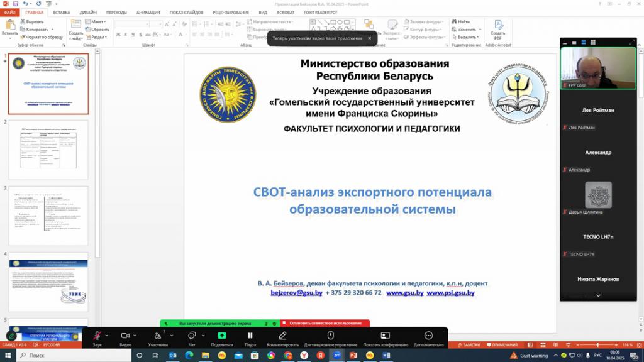Open the Zoom chat
The height and width of the screenshot is (362, 644).
(x=191, y=336)
